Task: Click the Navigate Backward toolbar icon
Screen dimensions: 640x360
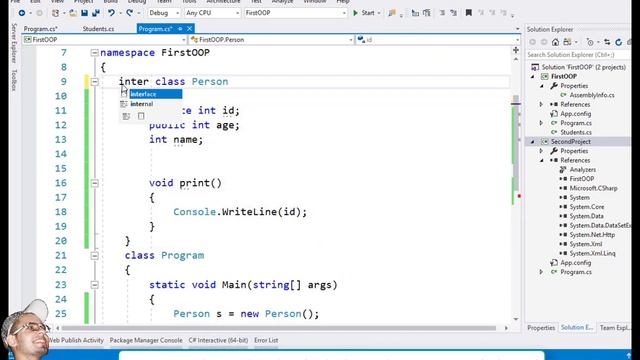Action: (x=22, y=13)
